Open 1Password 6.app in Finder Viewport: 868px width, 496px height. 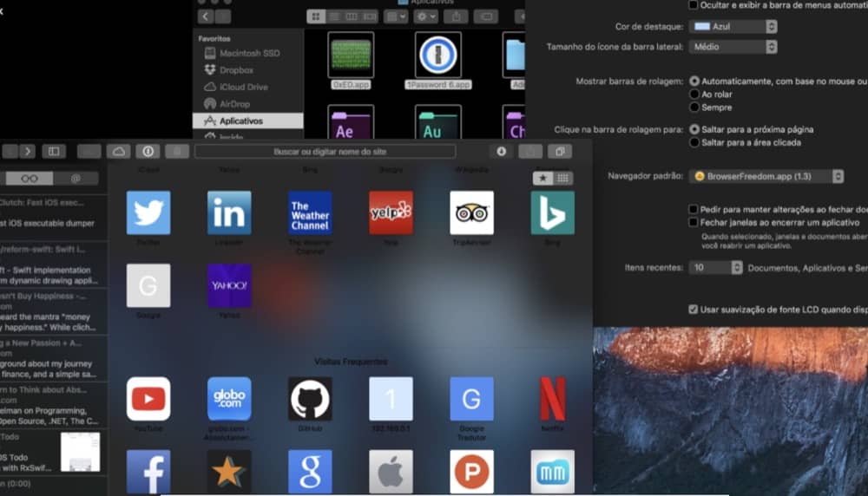437,61
